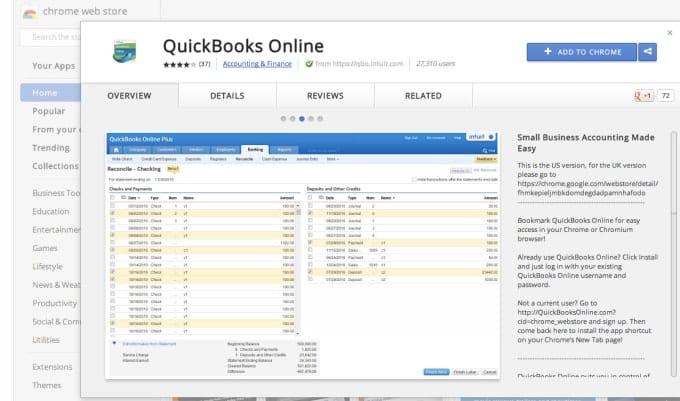Viewport: 680px width, 401px height.
Task: Click the review count (37)
Action: (204, 64)
